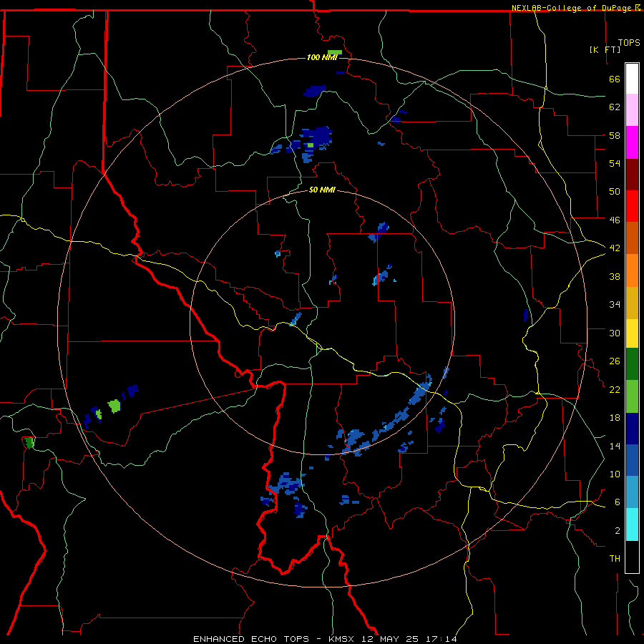Pick the bright orange legend swatch
This screenshot has width=644, height=644.
pyautogui.click(x=632, y=270)
